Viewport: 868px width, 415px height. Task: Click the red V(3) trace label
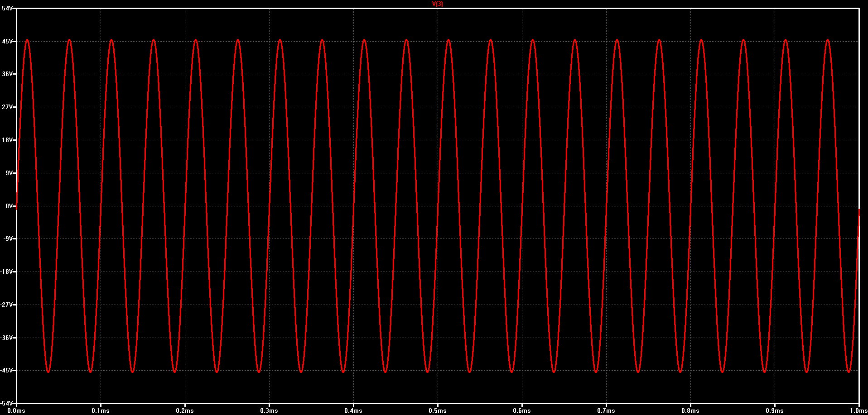click(437, 4)
